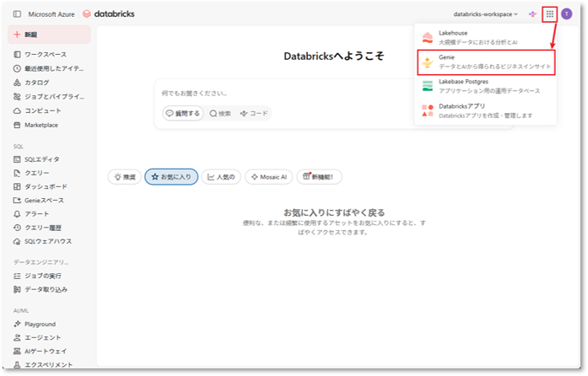Click the Databricksへようこそ heading
The height and width of the screenshot is (376, 588).
pyautogui.click(x=334, y=56)
